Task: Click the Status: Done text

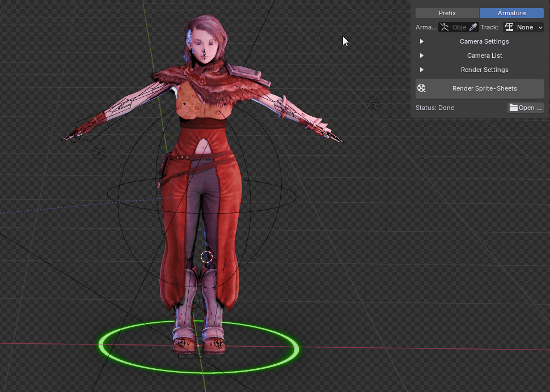Action: click(435, 108)
